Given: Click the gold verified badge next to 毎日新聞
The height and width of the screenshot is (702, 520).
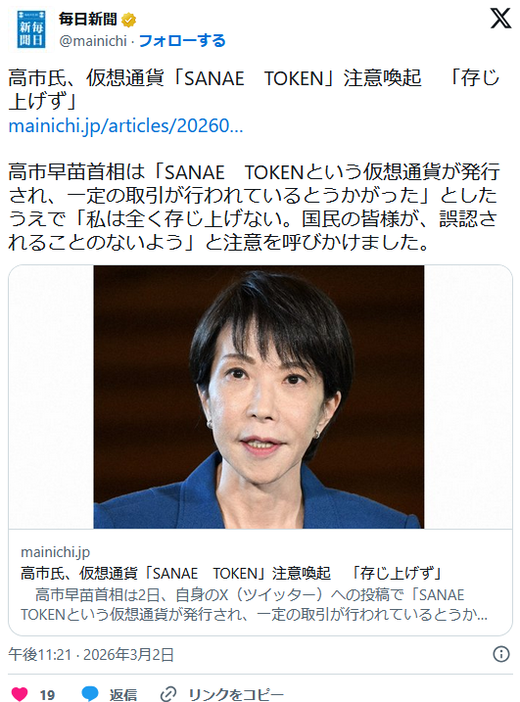Looking at the screenshot, I should 129,20.
